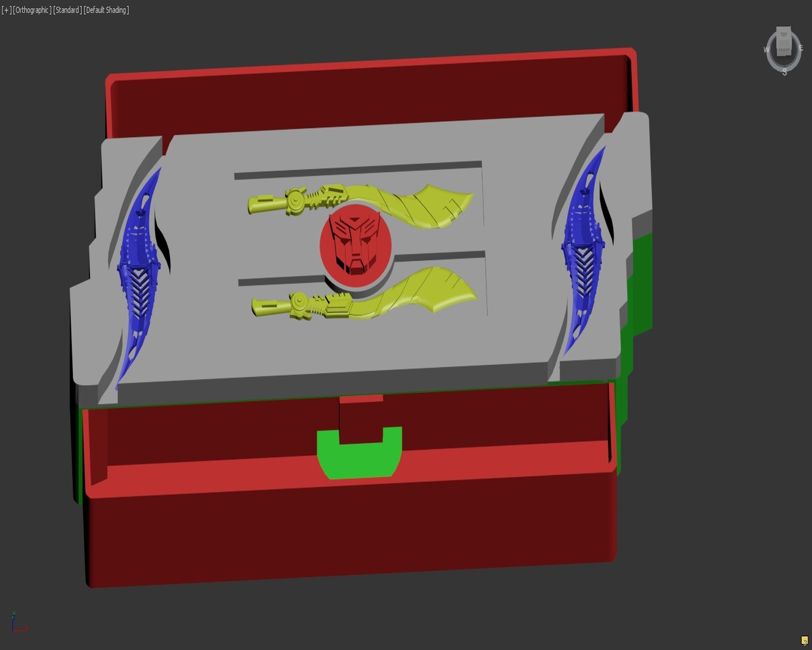Open the Orthographic point-of-view viewport menu

pyautogui.click(x=32, y=10)
